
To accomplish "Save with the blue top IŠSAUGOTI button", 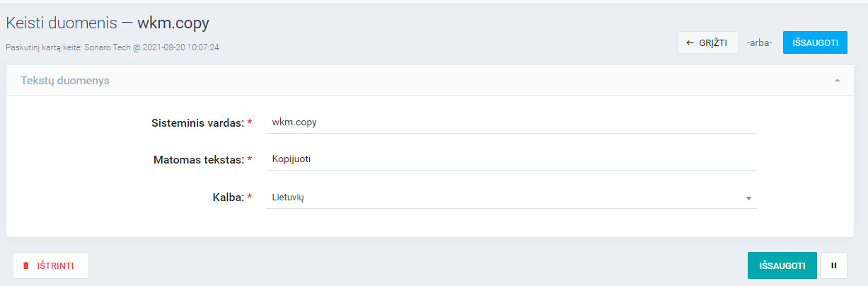I will click(814, 42).
